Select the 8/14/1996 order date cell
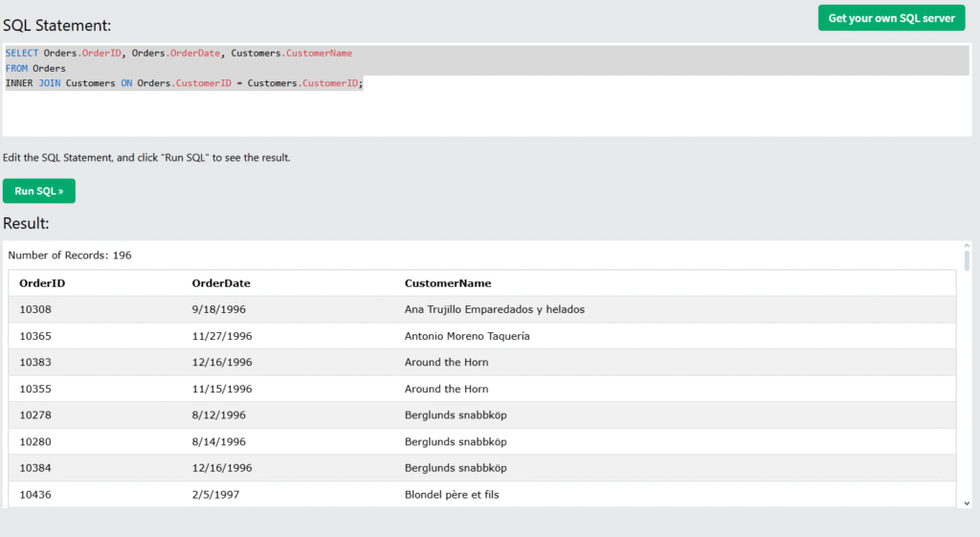The width and height of the screenshot is (980, 537). point(218,441)
